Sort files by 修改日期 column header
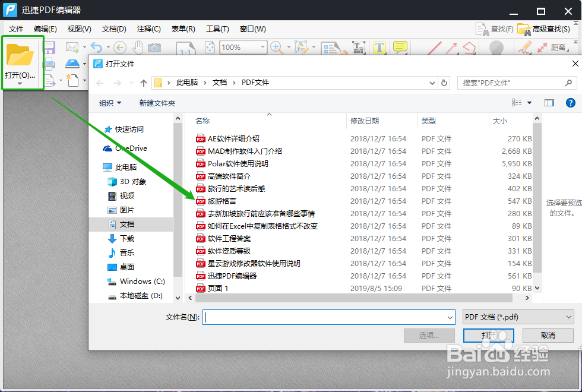582x392 pixels. [x=365, y=121]
